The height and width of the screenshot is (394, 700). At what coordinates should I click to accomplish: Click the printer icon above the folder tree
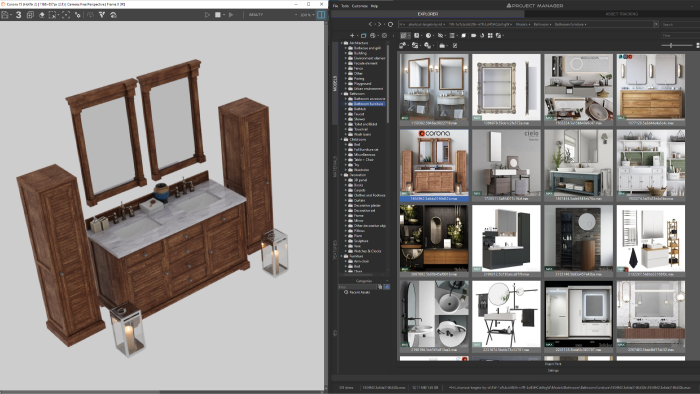pyautogui.click(x=373, y=35)
